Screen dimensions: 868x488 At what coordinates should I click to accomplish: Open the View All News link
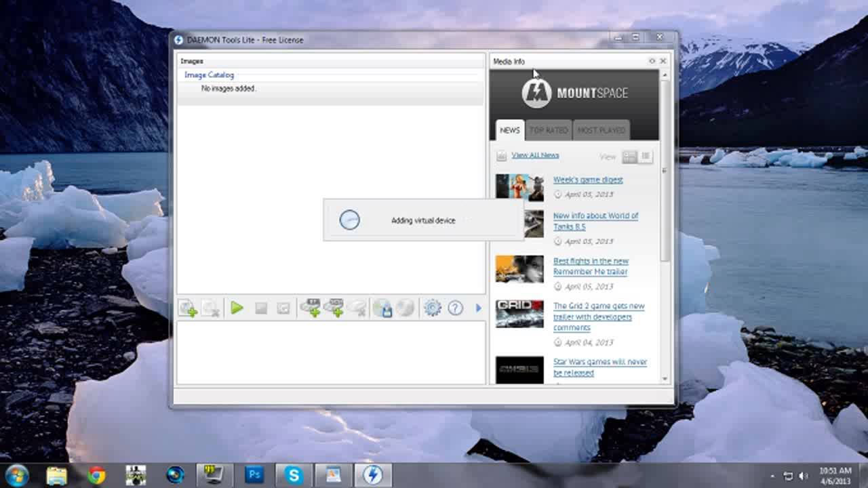[535, 155]
